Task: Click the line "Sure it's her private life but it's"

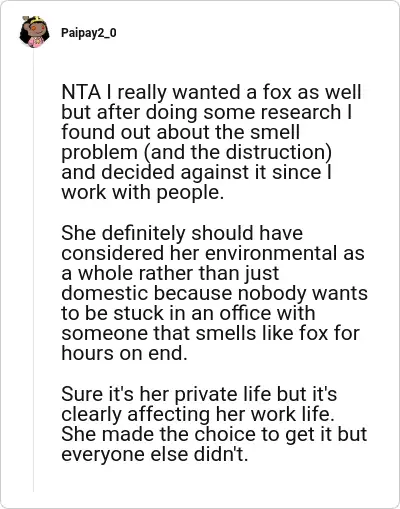Action: pyautogui.click(x=199, y=394)
